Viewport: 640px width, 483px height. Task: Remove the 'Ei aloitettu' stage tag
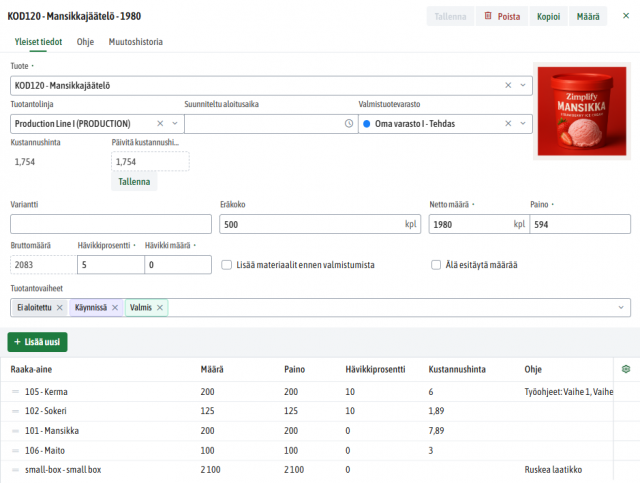(61, 307)
